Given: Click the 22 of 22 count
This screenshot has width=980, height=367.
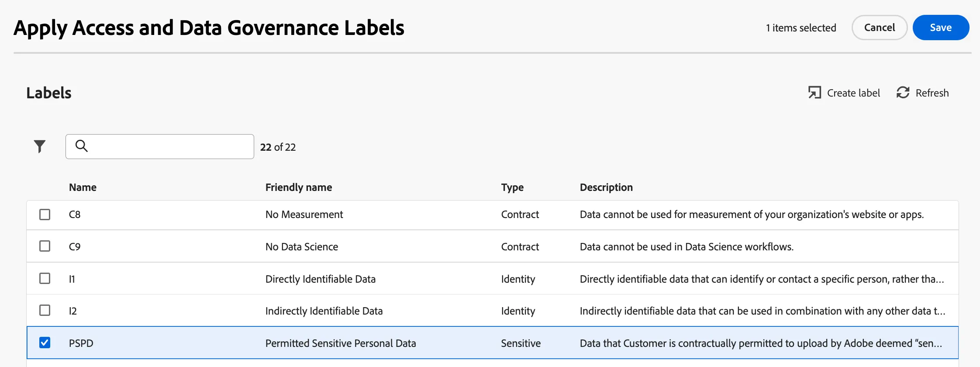Looking at the screenshot, I should 278,147.
